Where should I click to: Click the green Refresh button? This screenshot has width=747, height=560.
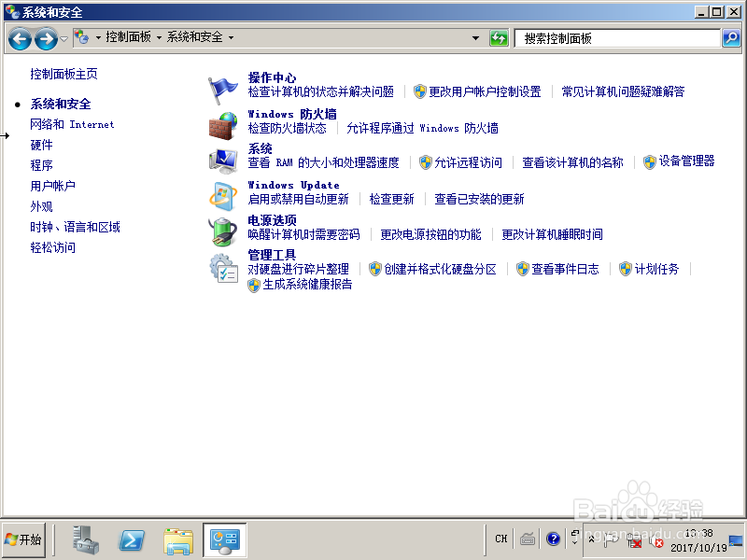click(x=499, y=38)
